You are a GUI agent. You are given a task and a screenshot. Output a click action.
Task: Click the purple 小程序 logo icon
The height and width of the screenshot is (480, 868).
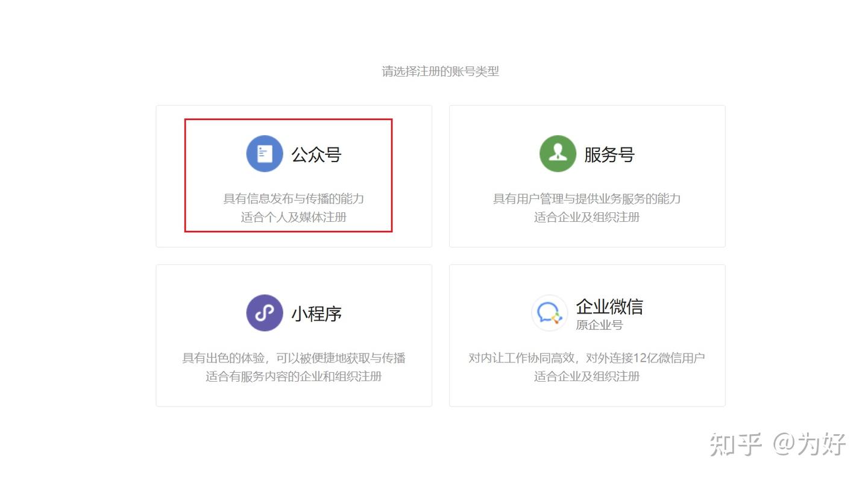coord(265,313)
